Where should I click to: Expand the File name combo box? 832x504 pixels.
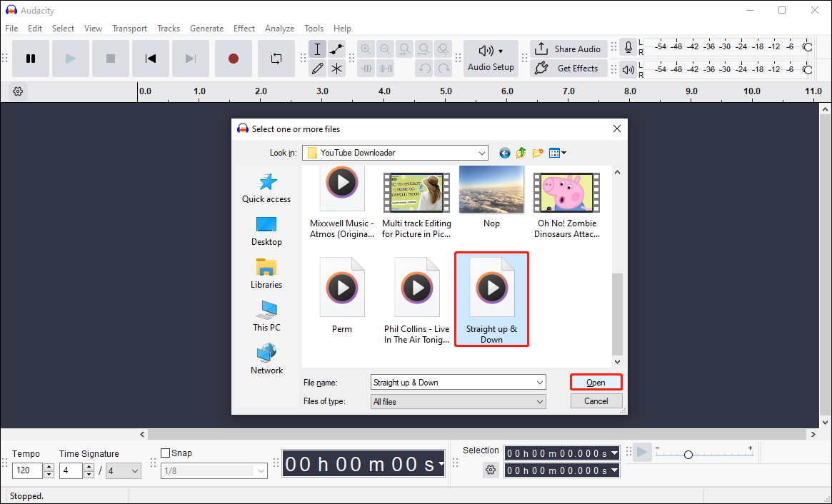(x=539, y=383)
